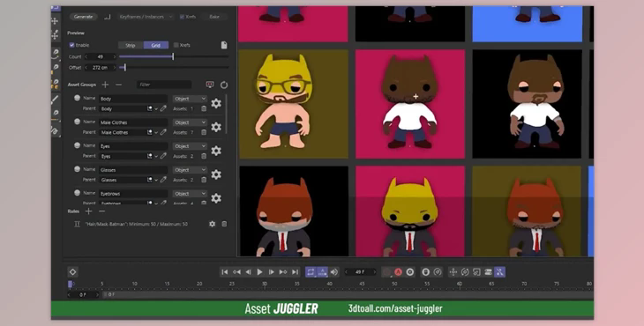Click timeline ruler at frame 30

click(x=265, y=284)
